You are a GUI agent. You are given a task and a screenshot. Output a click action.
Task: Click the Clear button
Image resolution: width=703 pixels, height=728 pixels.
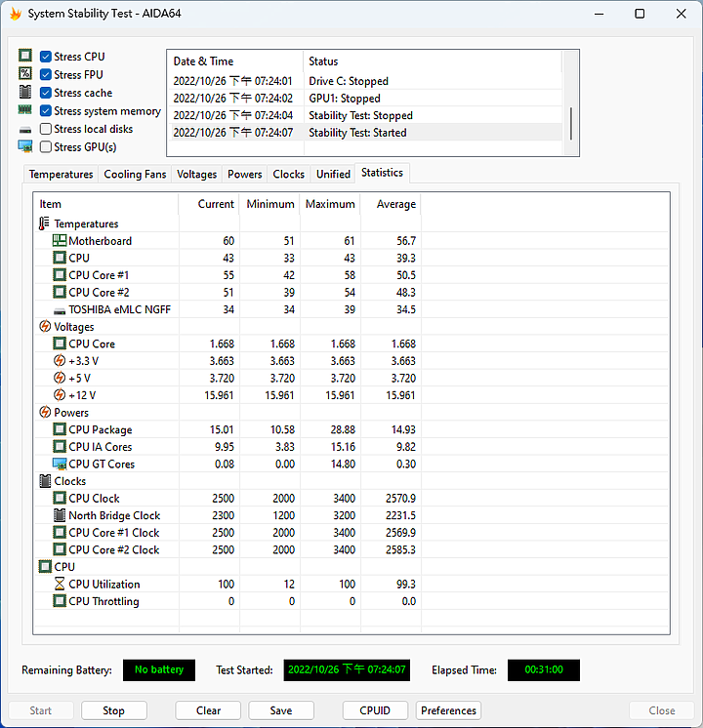[x=208, y=710]
